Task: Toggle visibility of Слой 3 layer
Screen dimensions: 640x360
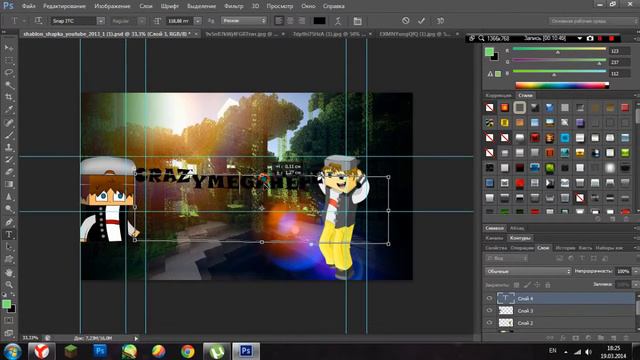Action: [489, 311]
